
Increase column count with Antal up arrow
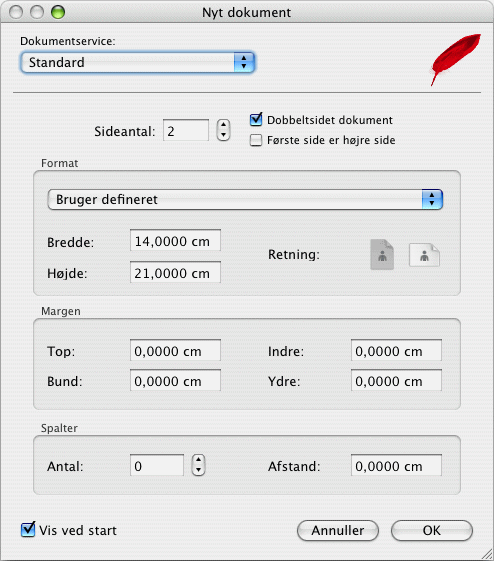pos(199,459)
